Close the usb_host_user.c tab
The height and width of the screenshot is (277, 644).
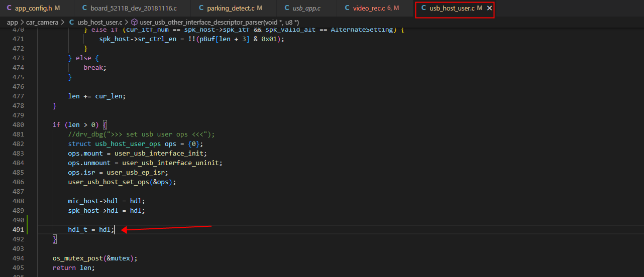tap(489, 9)
